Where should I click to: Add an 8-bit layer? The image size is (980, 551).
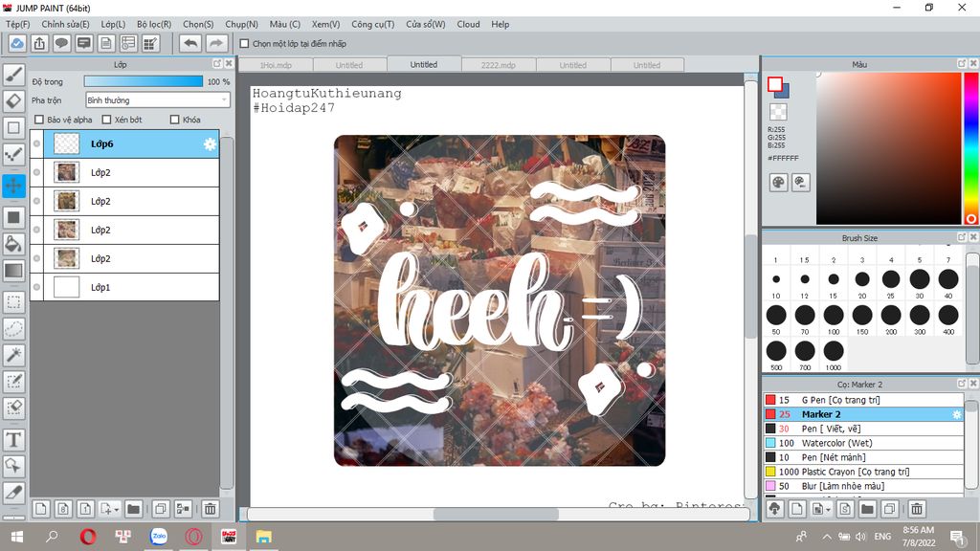click(63, 509)
